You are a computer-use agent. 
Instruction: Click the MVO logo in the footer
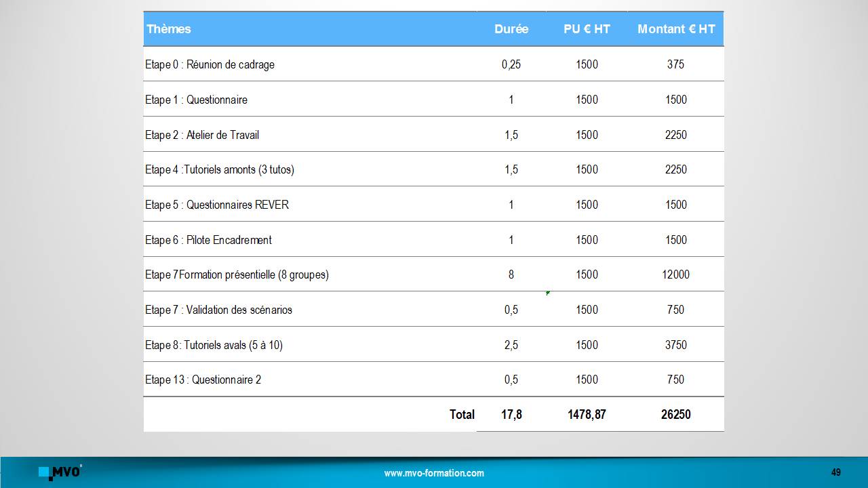pos(60,472)
